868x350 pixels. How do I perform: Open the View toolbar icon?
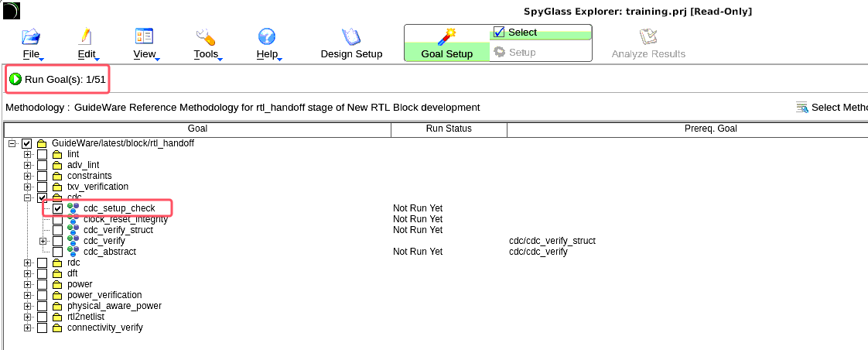[144, 36]
